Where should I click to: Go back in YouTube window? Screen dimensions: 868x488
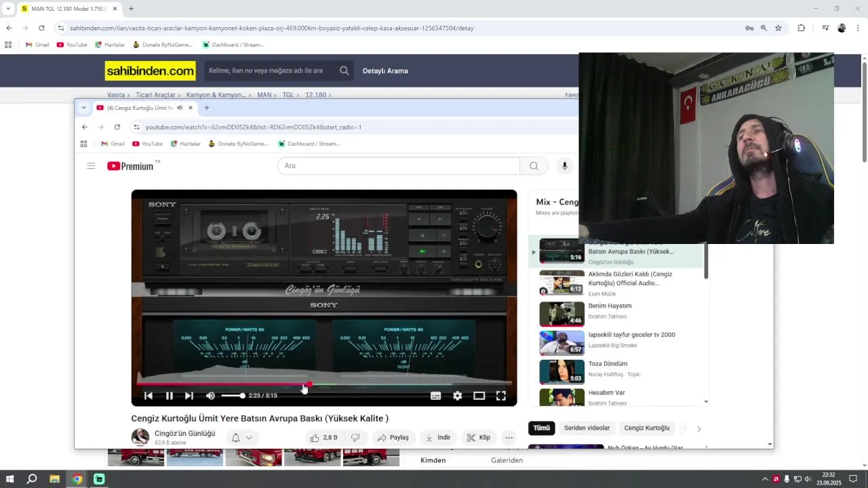(x=85, y=127)
